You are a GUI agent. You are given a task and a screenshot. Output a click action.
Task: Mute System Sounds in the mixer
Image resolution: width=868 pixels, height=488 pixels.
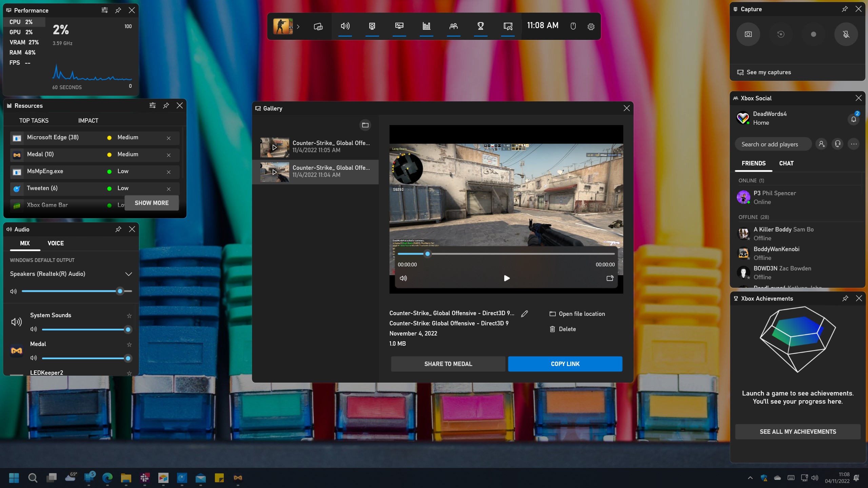pyautogui.click(x=34, y=329)
